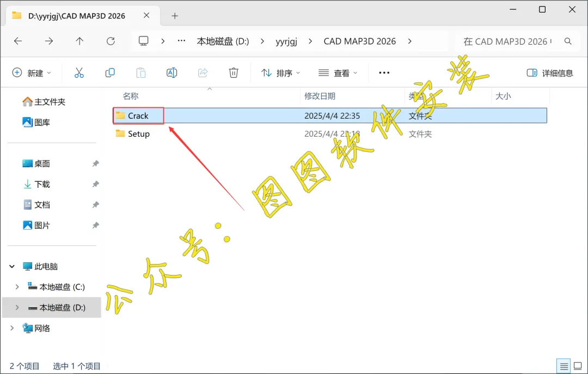Open the 排序 sort dropdown

click(x=280, y=73)
